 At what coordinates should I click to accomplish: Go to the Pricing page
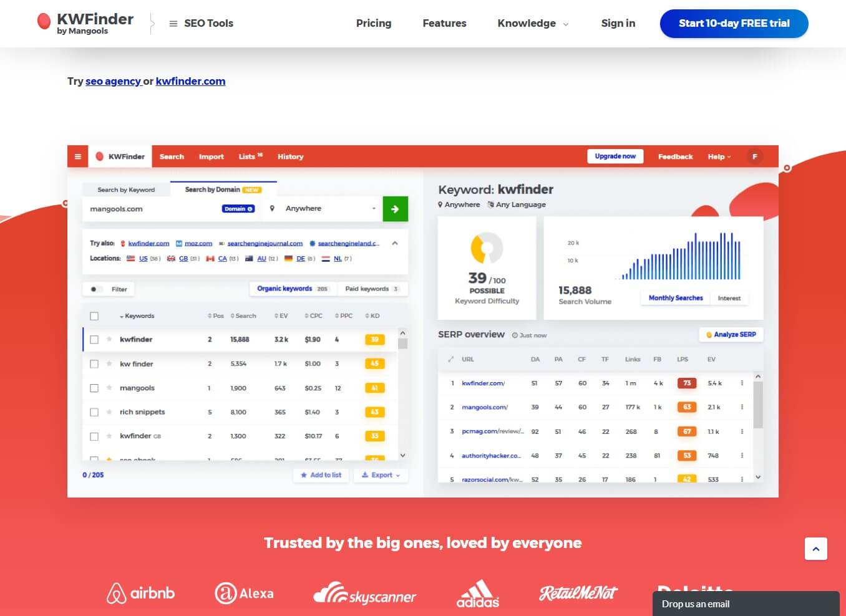(x=374, y=23)
